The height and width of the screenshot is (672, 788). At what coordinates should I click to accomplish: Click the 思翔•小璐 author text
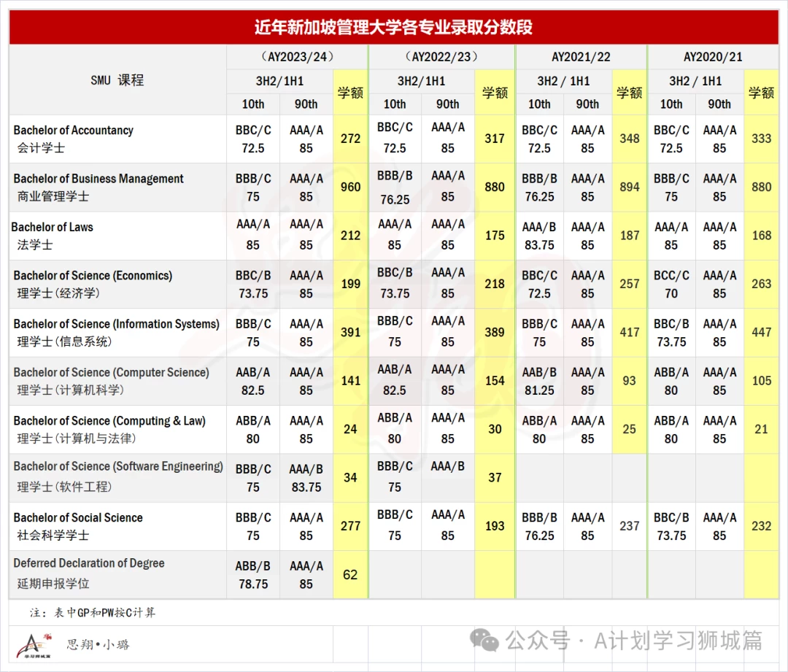(x=98, y=644)
